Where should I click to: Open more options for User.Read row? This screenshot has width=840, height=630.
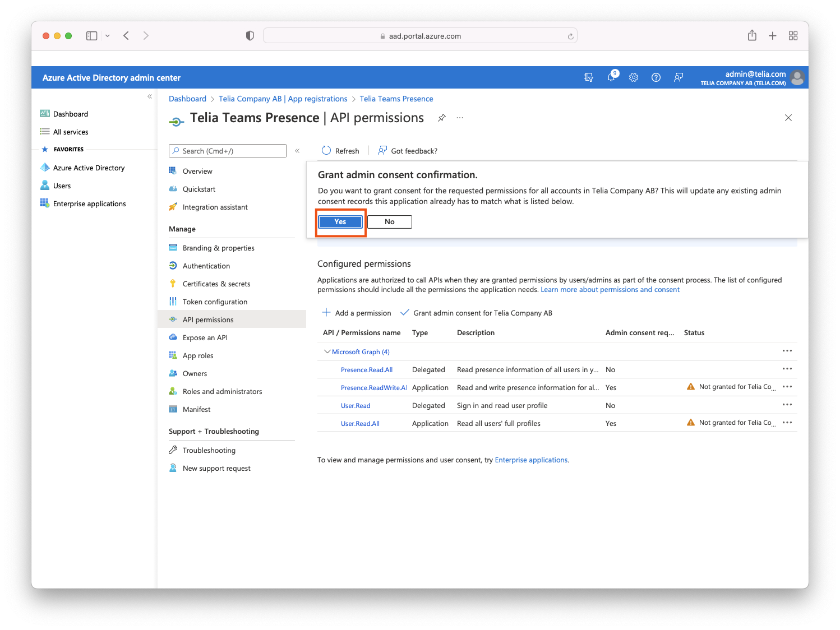tap(787, 405)
